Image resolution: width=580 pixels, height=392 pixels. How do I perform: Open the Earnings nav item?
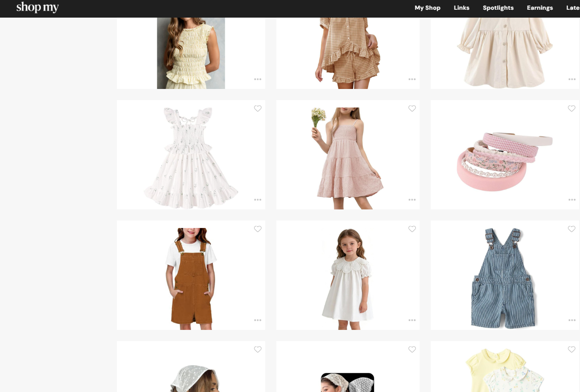[x=540, y=8]
